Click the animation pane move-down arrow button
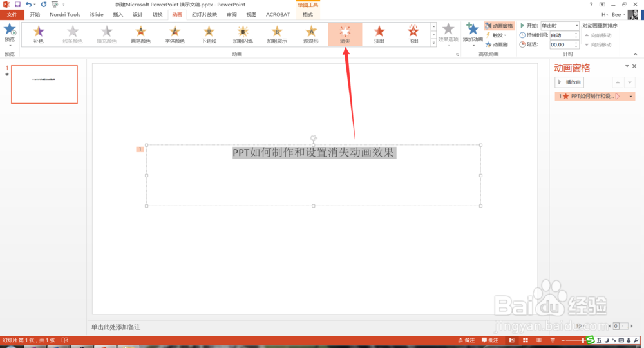Image resolution: width=644 pixels, height=348 pixels. (630, 82)
